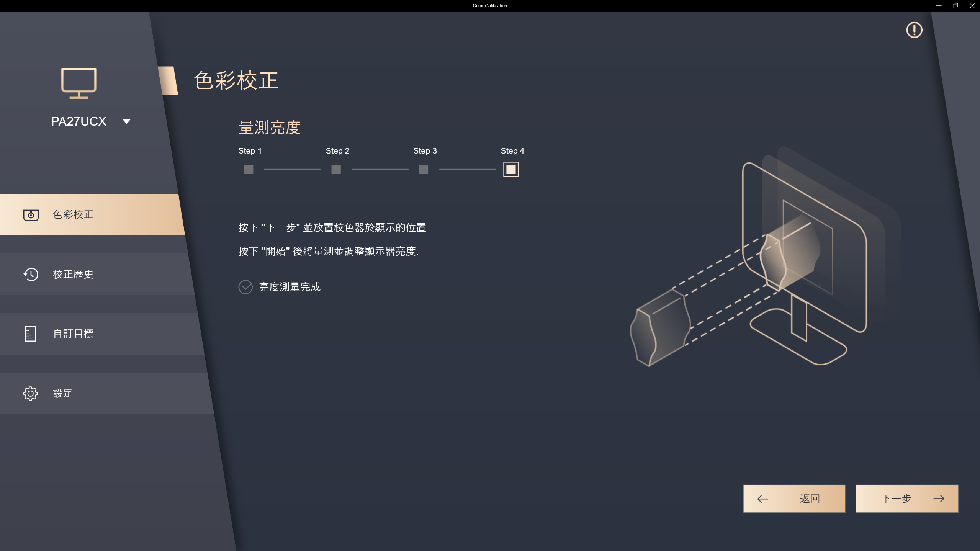Click the 亮度測量完成 status text
The width and height of the screenshot is (980, 551).
290,287
